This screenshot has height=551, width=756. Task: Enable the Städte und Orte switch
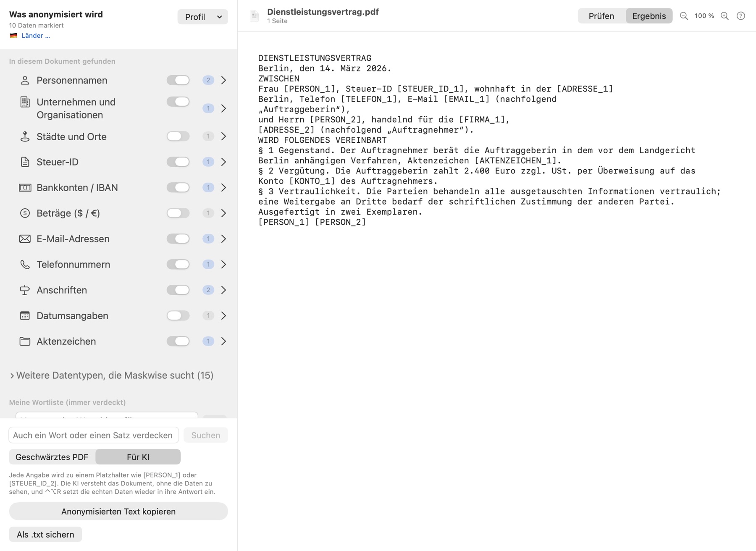pyautogui.click(x=178, y=136)
